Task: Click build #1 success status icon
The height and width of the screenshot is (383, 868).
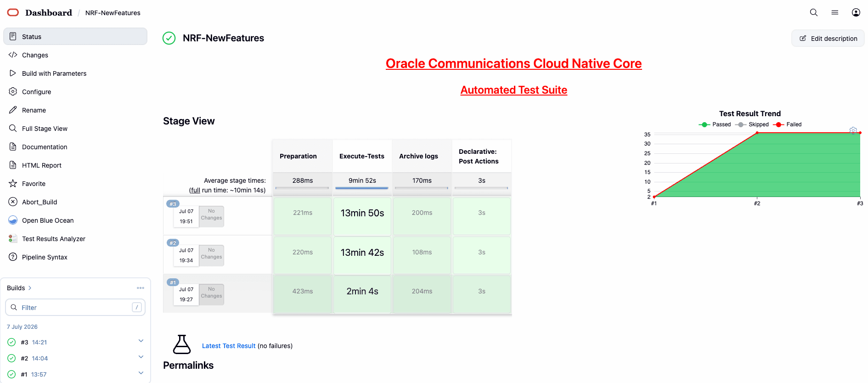Action: pos(11,374)
